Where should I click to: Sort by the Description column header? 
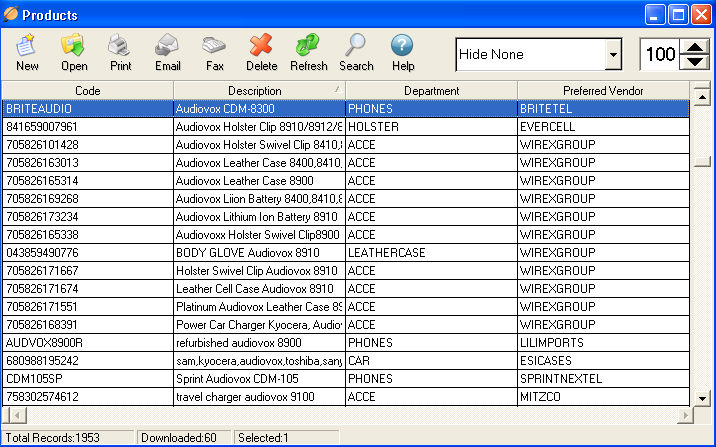[259, 90]
